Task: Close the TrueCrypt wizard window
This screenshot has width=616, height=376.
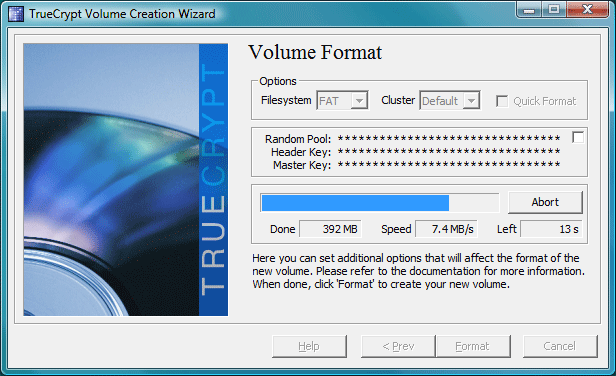Action: (x=588, y=9)
